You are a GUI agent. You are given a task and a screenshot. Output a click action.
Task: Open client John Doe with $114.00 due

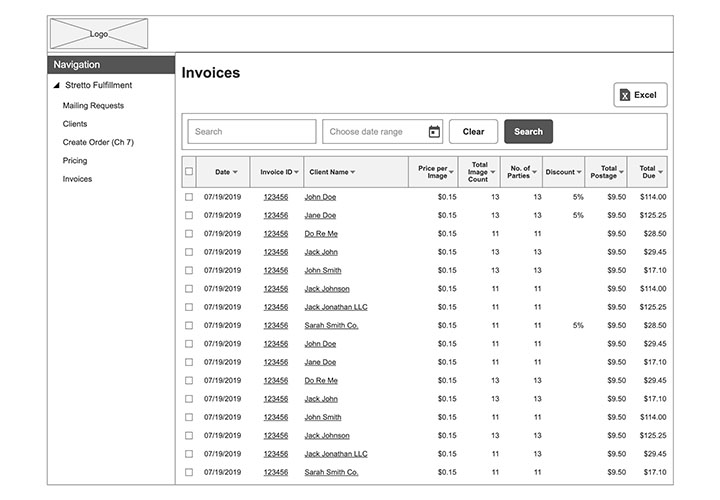click(320, 197)
